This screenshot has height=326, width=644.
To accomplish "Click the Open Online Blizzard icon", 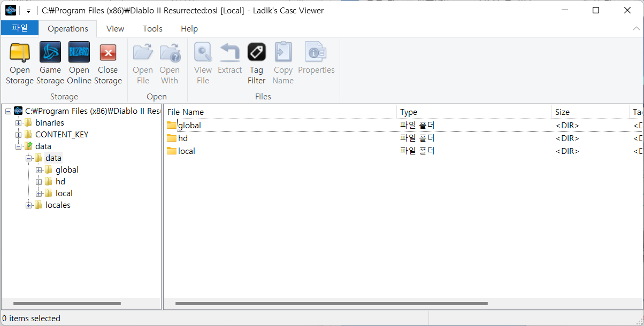I will (x=79, y=52).
